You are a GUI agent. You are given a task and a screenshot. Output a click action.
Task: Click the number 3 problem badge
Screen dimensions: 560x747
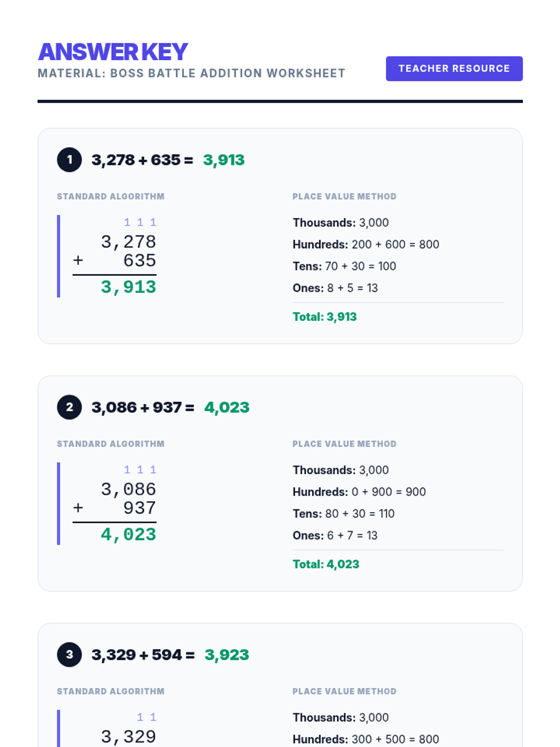tap(70, 655)
